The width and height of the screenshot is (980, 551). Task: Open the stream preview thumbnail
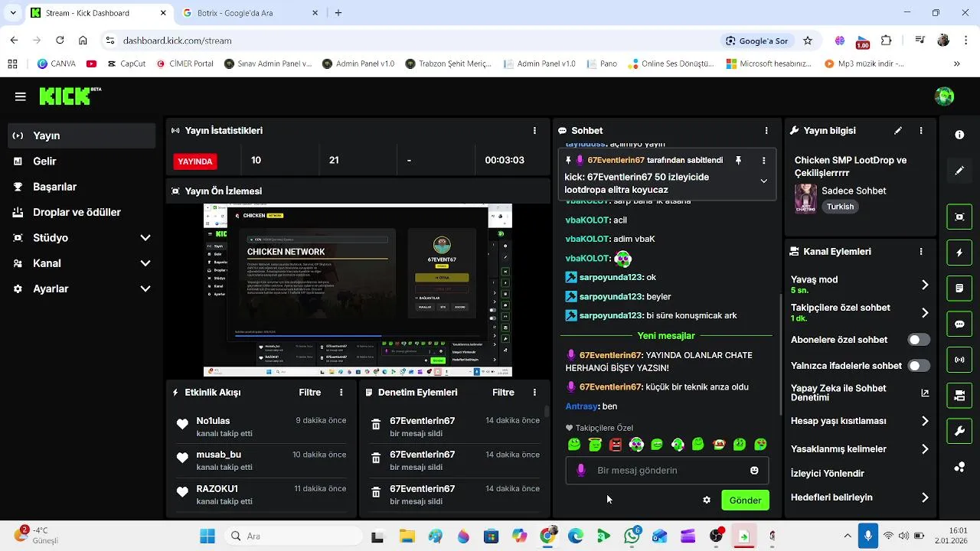click(x=358, y=291)
